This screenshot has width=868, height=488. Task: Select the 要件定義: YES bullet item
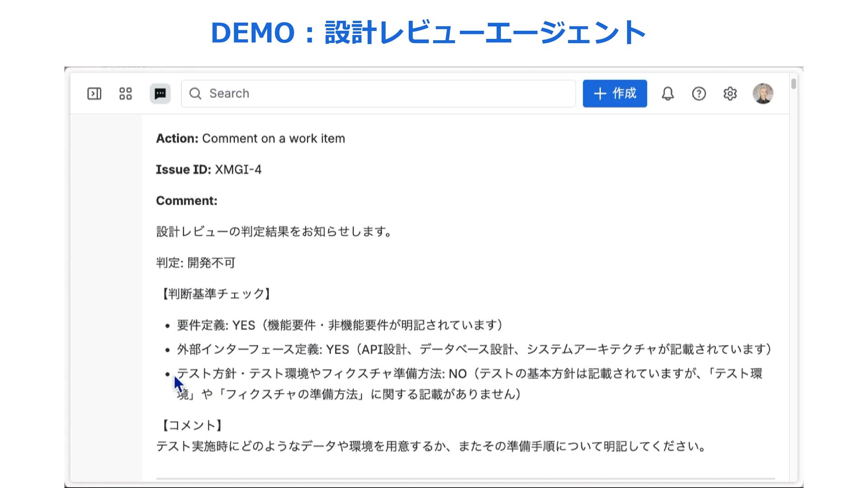[x=339, y=325]
